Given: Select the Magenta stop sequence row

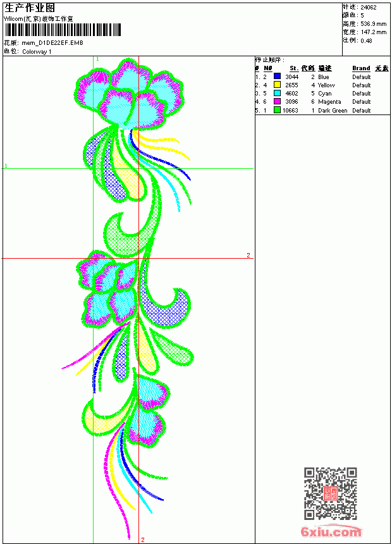Looking at the screenshot, I should (322, 102).
